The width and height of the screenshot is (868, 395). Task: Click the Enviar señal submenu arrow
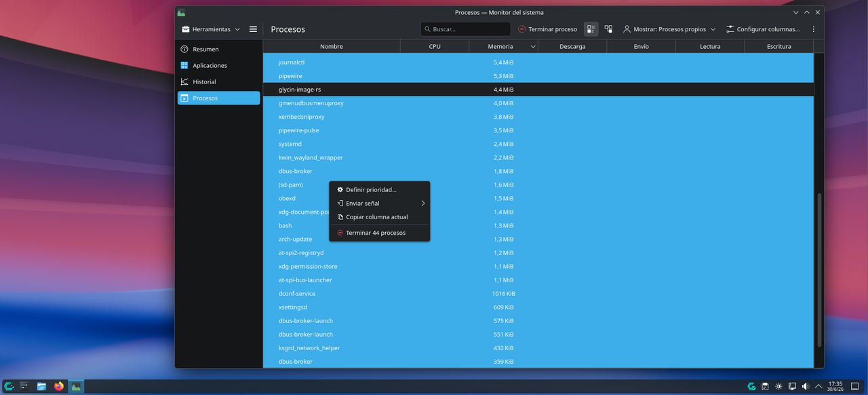(422, 203)
